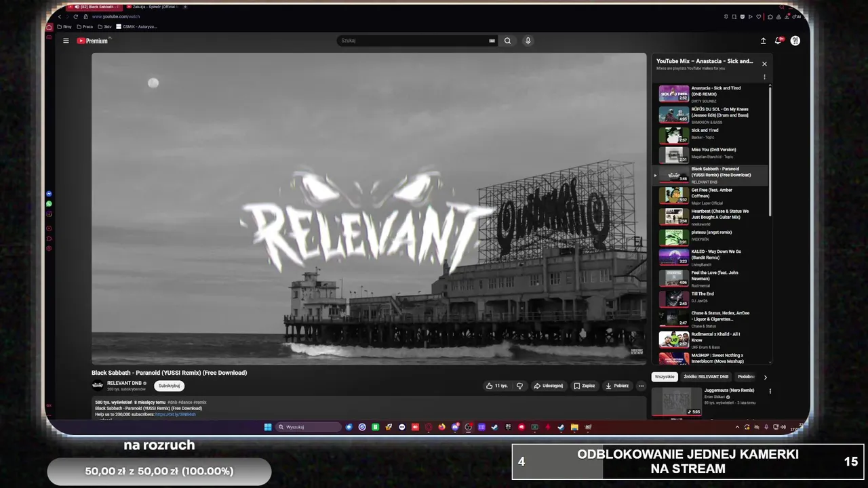Show hidden system tray icons
The width and height of the screenshot is (868, 488).
(x=737, y=427)
